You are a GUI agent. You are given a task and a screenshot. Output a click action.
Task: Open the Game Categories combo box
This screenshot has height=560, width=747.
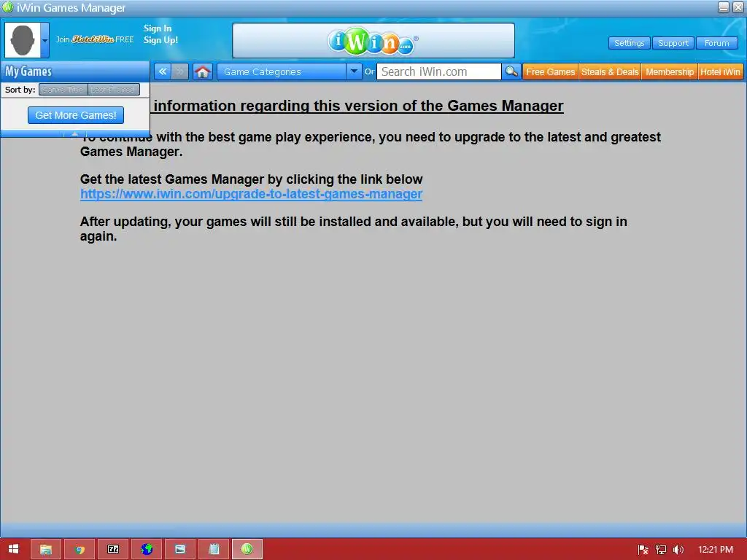coord(289,72)
